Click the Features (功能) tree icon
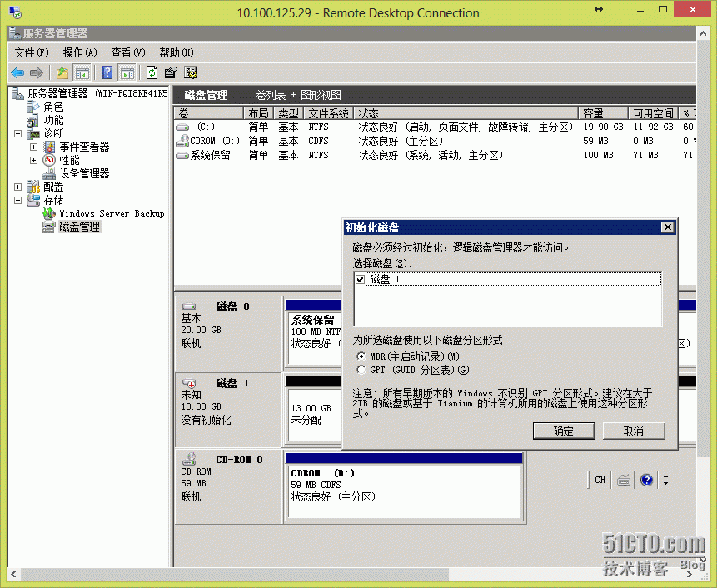This screenshot has height=588, width=717. tap(32, 120)
